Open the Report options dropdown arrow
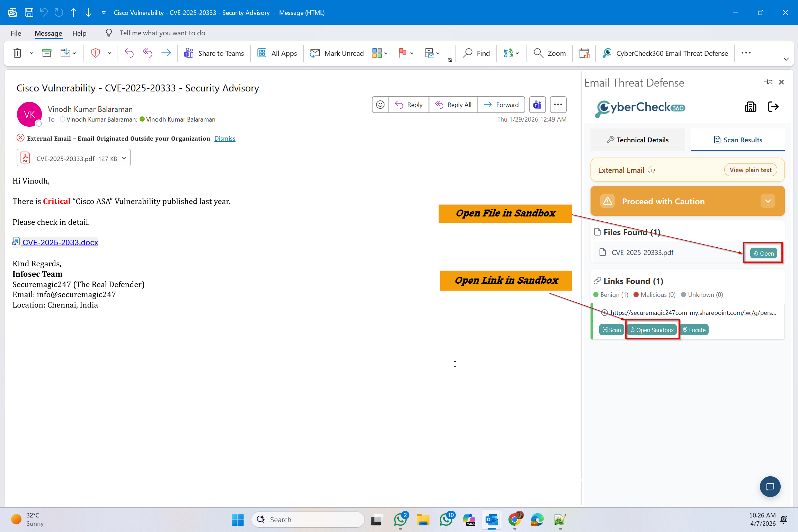798x532 pixels. [x=109, y=53]
